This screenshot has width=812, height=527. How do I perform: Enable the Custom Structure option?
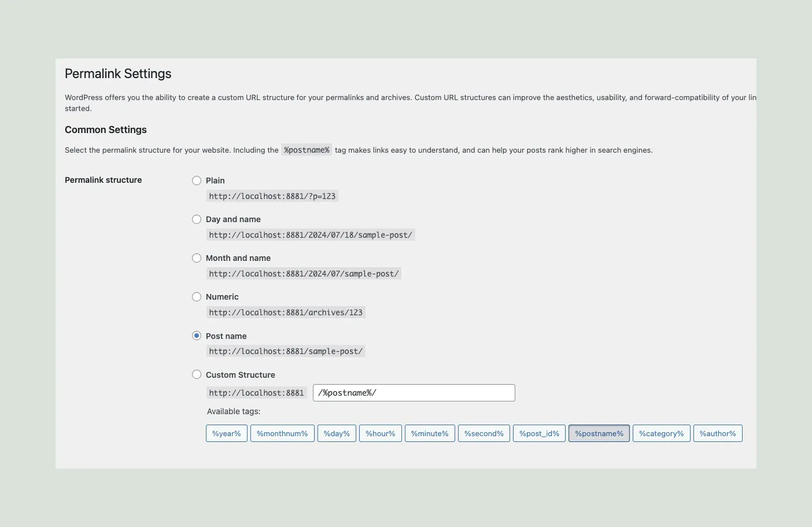(197, 374)
